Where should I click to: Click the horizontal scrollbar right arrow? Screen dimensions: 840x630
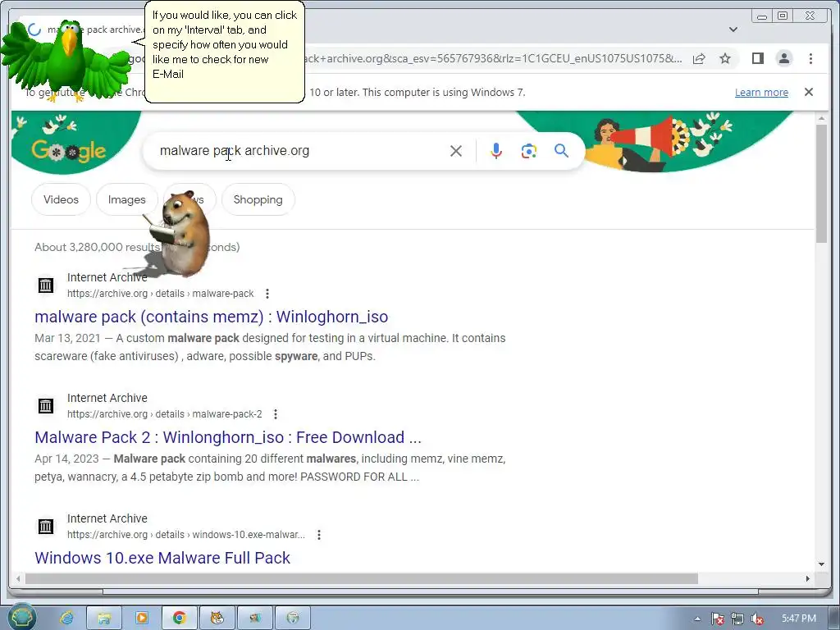coord(808,578)
